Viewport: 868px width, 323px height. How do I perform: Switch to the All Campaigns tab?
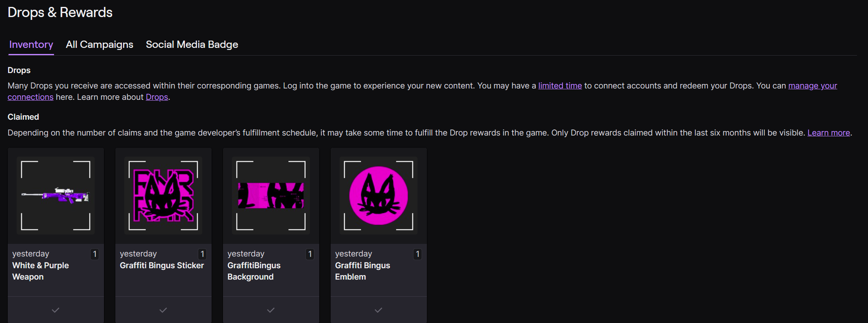100,45
